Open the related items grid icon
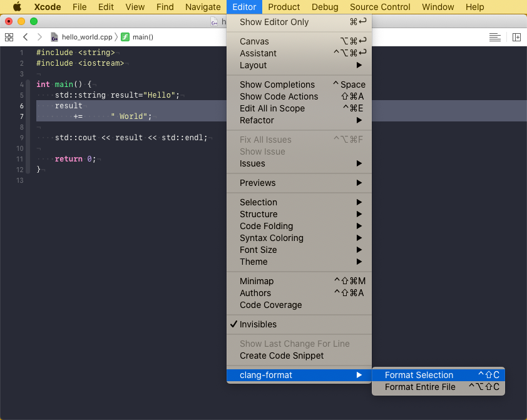This screenshot has height=420, width=527. pos(9,37)
